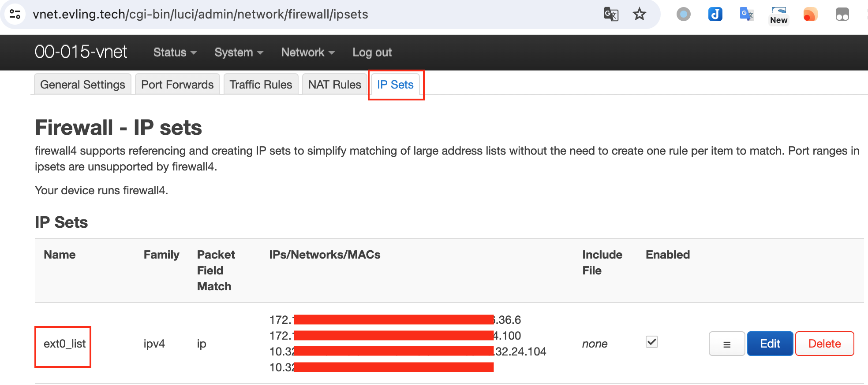The image size is (868, 385).
Task: Click the gray circle extension icon
Action: click(x=683, y=15)
